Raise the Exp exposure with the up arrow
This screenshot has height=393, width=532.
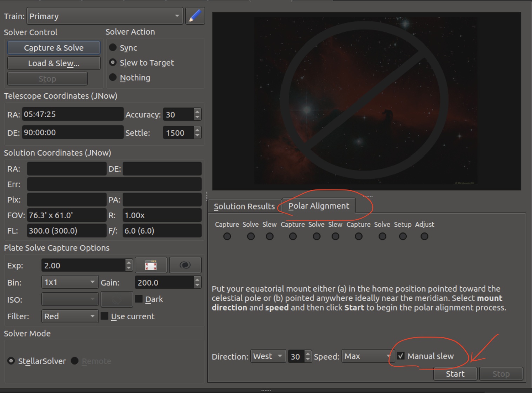coord(129,262)
